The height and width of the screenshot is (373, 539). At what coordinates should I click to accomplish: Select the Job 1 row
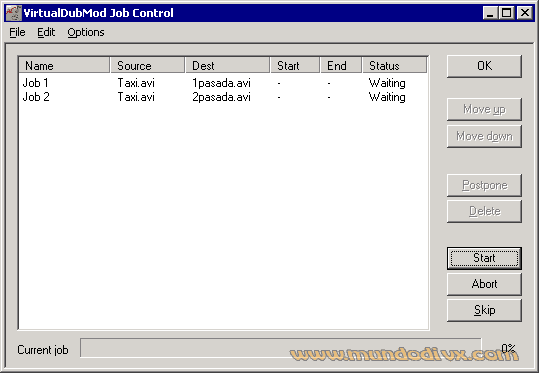223,83
